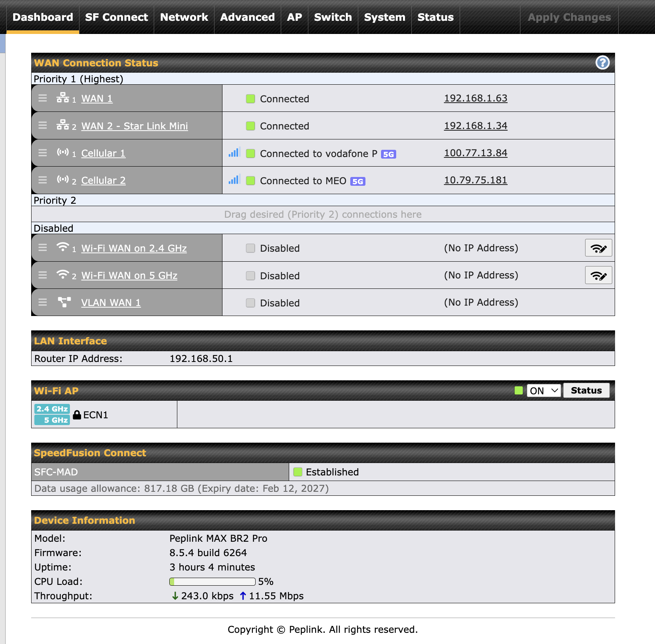
Task: Click the Wi-Fi AP Status button
Action: [x=586, y=390]
